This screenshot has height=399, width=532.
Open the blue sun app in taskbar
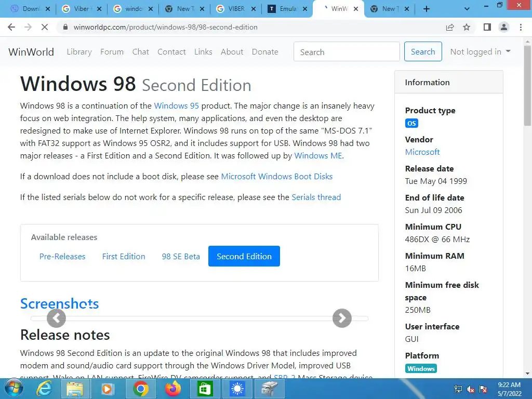[237, 389]
